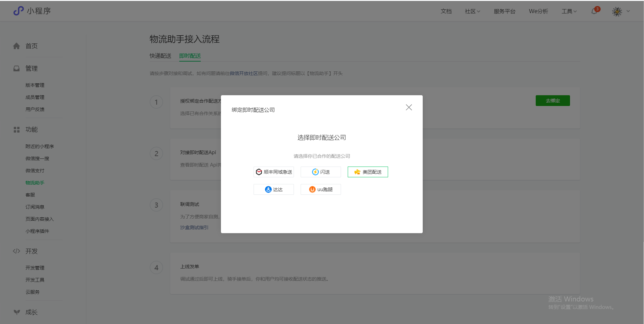Open the 沙盒测试指引 link
This screenshot has width=644, height=324.
pos(194,227)
